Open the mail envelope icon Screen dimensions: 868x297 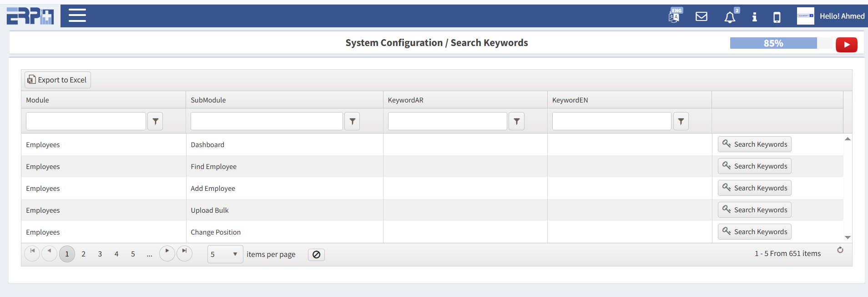[x=701, y=16]
